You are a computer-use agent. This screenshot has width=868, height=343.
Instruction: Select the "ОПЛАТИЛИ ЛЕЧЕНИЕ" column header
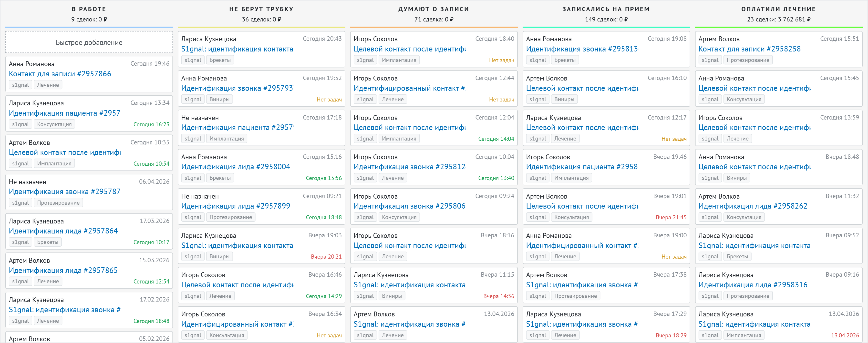click(x=778, y=9)
